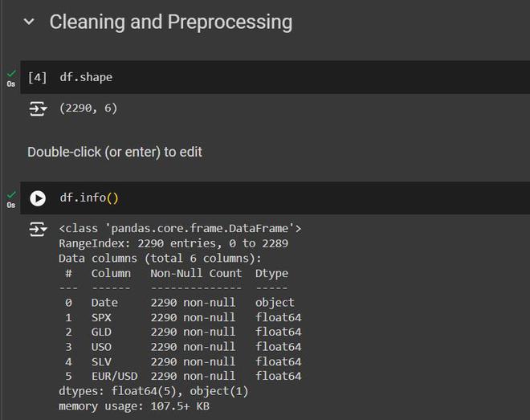This screenshot has height=420, width=530.
Task: Click the df.shape output actions icon
Action: click(38, 108)
